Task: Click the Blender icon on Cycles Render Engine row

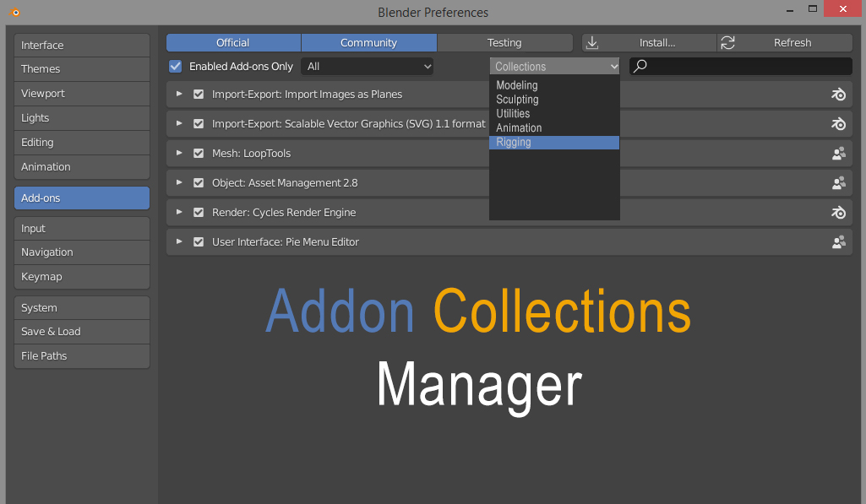Action: click(x=838, y=213)
